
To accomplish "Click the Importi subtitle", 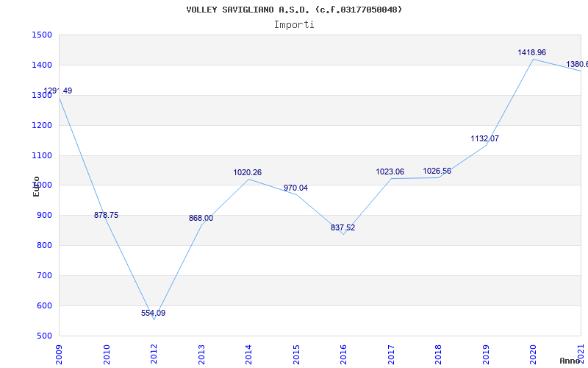I will [x=294, y=25].
